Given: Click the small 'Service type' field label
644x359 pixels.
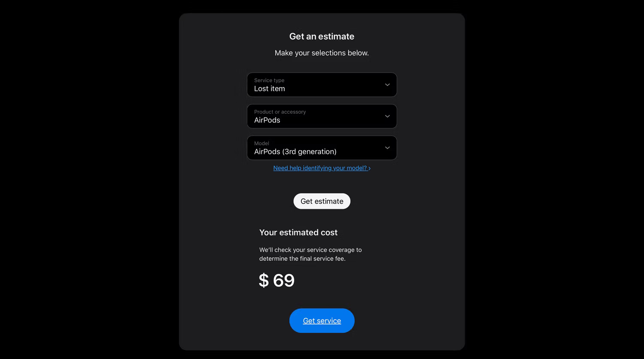Looking at the screenshot, I should (269, 80).
